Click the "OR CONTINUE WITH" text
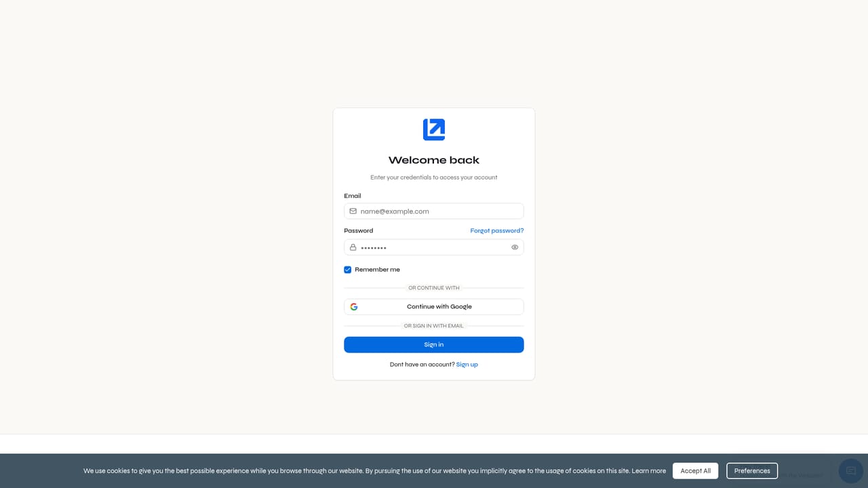 click(x=434, y=288)
